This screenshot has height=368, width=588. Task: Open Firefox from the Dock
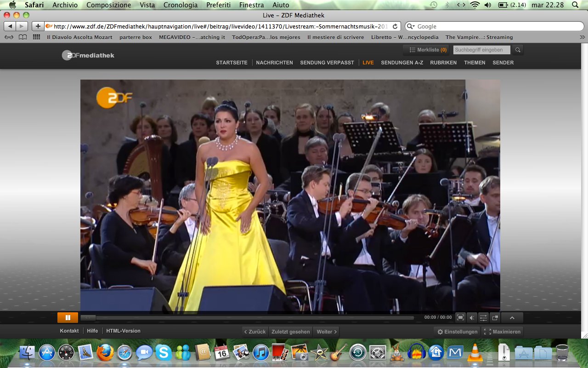coord(105,353)
